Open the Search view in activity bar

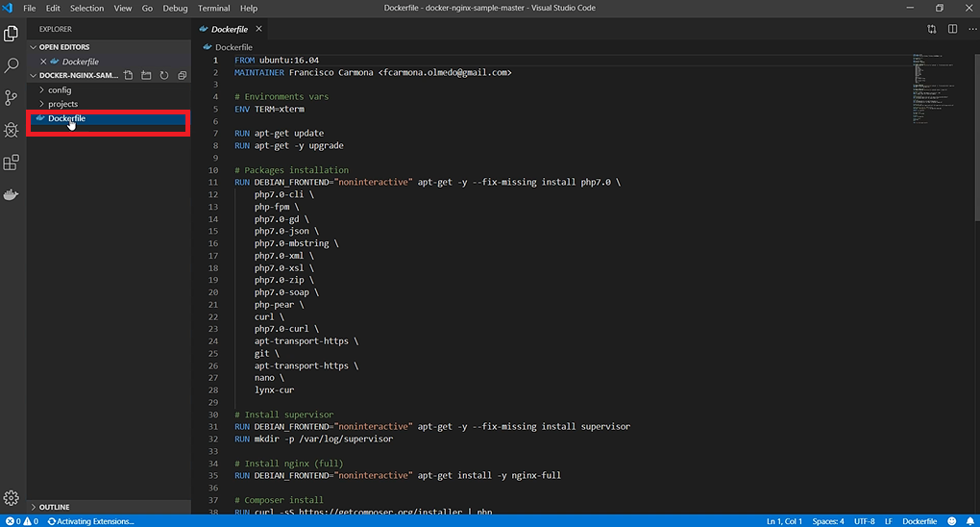(12, 65)
